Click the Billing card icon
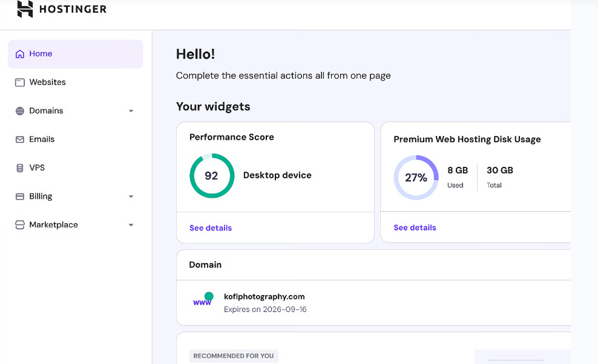The image size is (598, 364). [x=20, y=197]
